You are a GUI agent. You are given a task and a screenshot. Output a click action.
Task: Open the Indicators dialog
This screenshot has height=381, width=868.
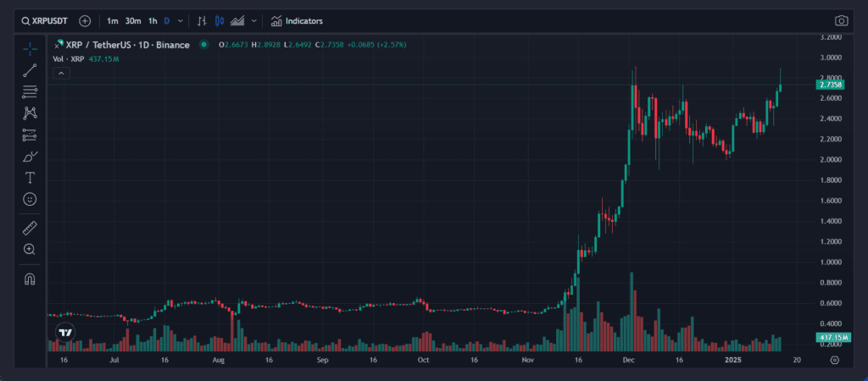pos(297,21)
